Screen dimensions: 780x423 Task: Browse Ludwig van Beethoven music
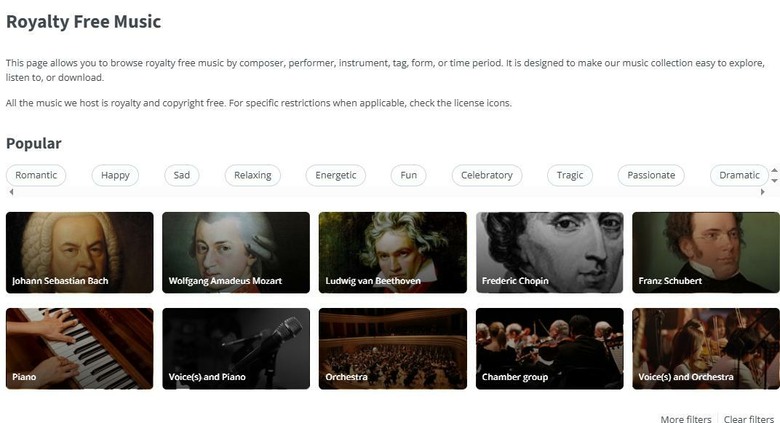(x=393, y=252)
